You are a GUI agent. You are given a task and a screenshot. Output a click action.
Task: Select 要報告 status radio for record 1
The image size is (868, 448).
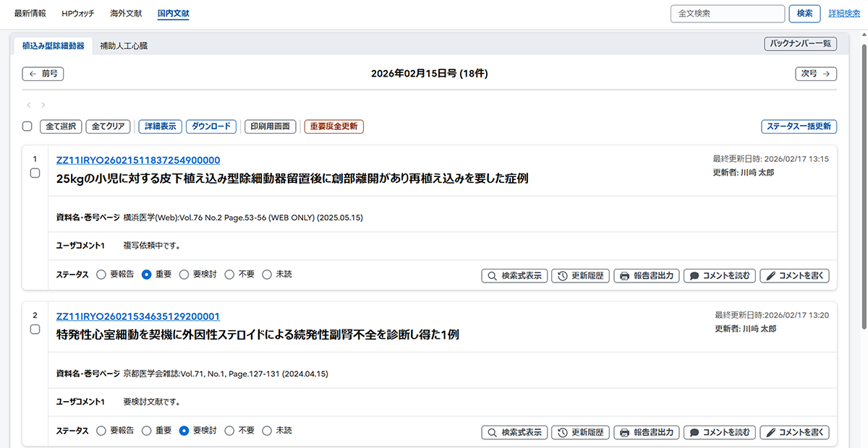[101, 275]
